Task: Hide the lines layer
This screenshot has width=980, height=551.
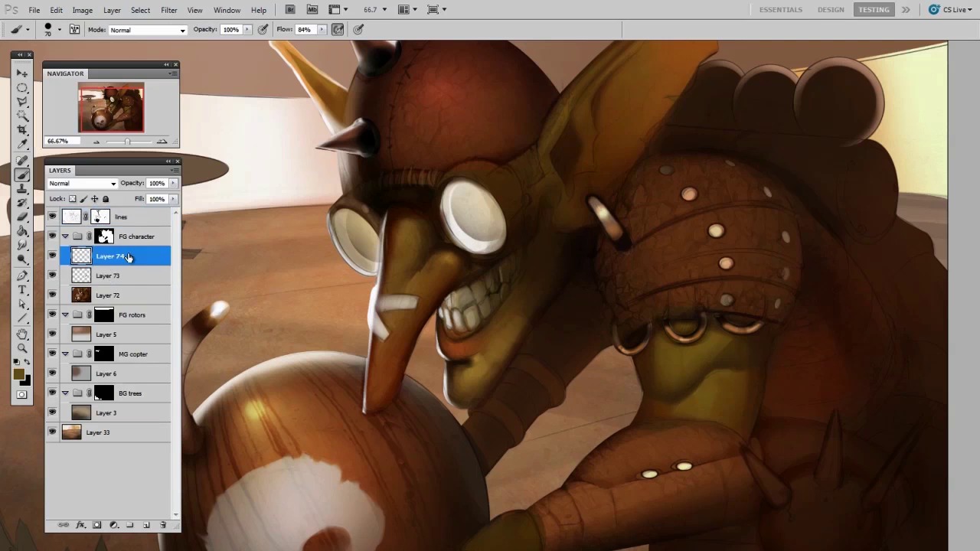Action: 52,217
